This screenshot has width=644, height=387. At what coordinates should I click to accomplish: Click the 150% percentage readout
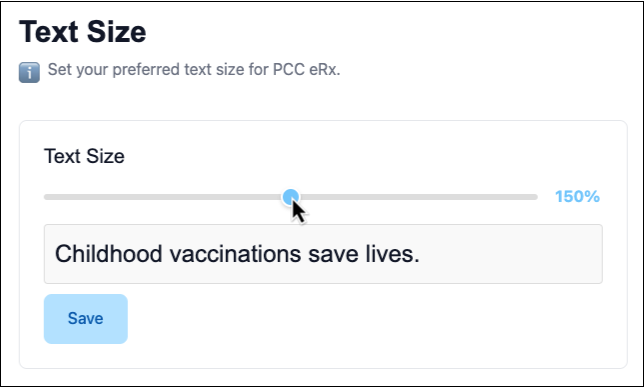577,197
